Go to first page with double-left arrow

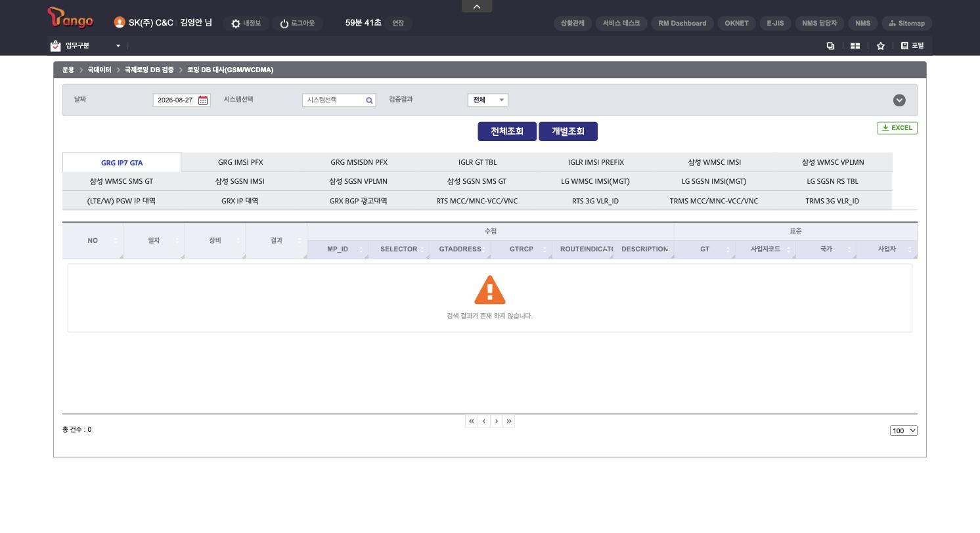tap(472, 421)
